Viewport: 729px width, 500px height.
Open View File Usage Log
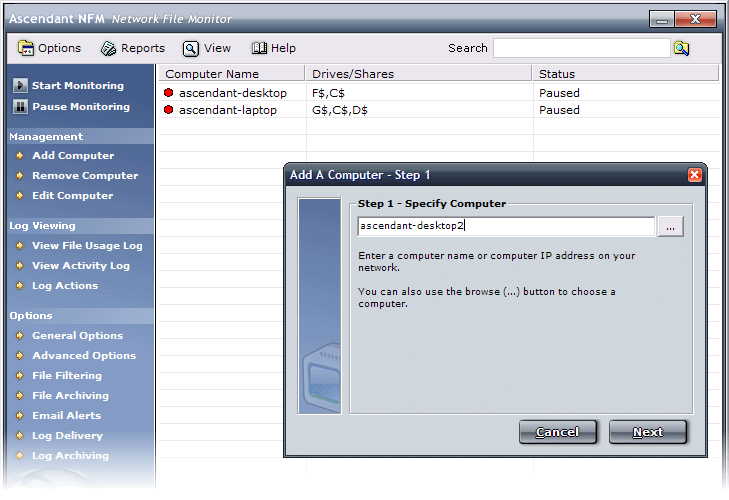87,246
